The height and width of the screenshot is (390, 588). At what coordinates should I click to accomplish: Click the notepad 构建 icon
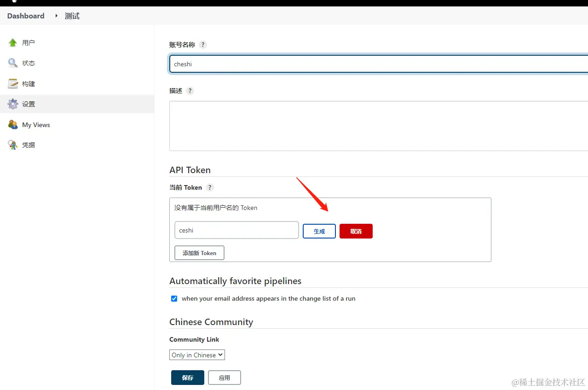coord(13,84)
